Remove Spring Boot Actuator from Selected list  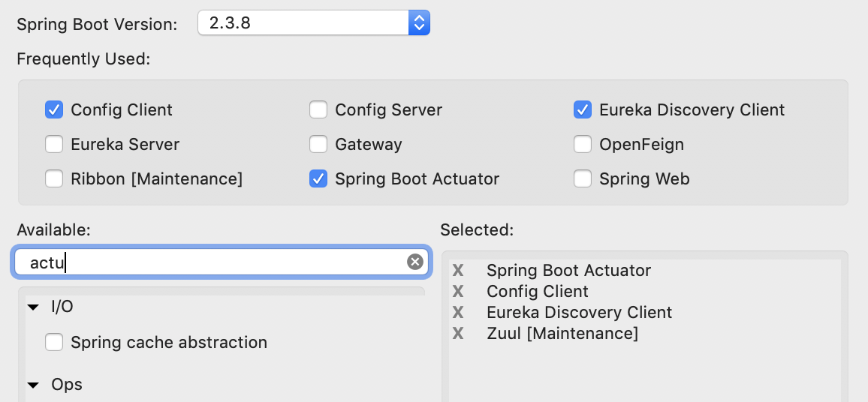click(x=458, y=270)
